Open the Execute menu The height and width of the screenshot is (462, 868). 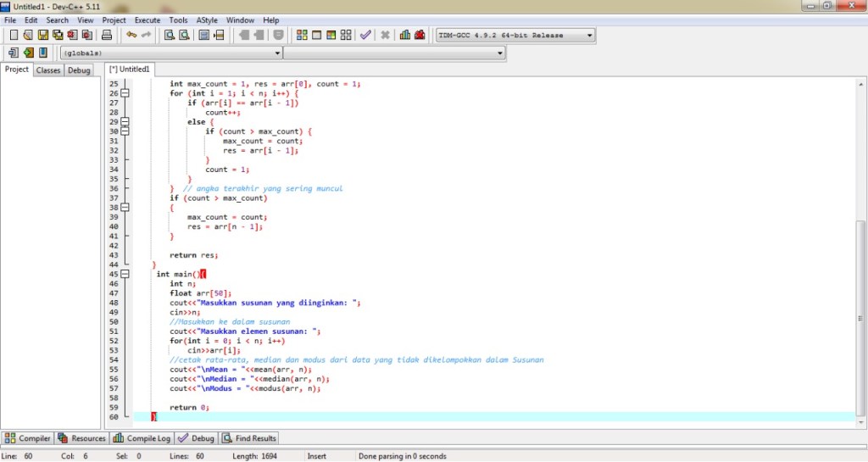147,19
